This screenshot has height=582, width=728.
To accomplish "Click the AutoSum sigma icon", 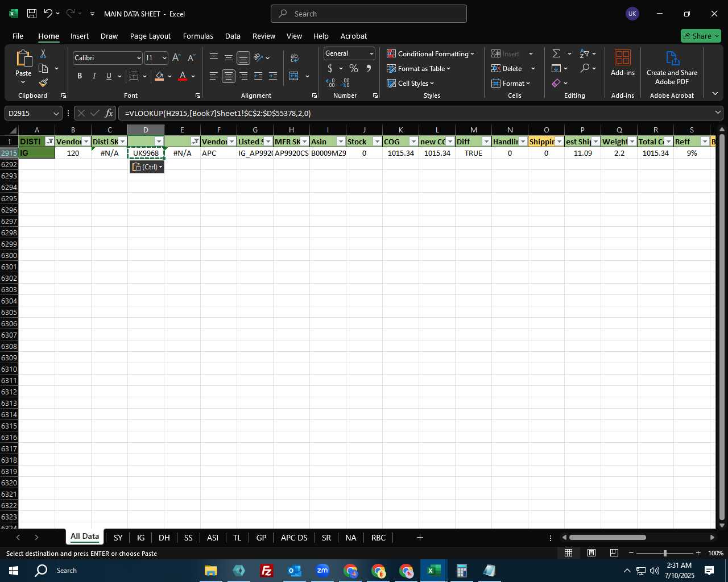I will click(556, 53).
